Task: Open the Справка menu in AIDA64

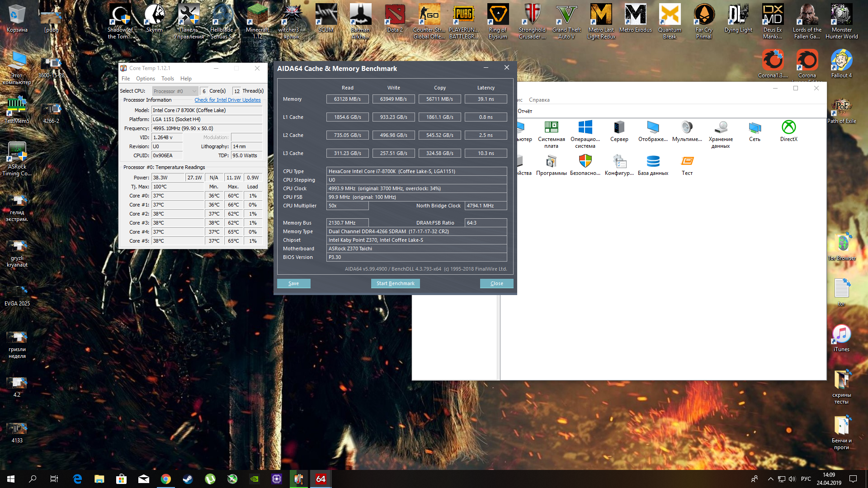Action: click(539, 100)
